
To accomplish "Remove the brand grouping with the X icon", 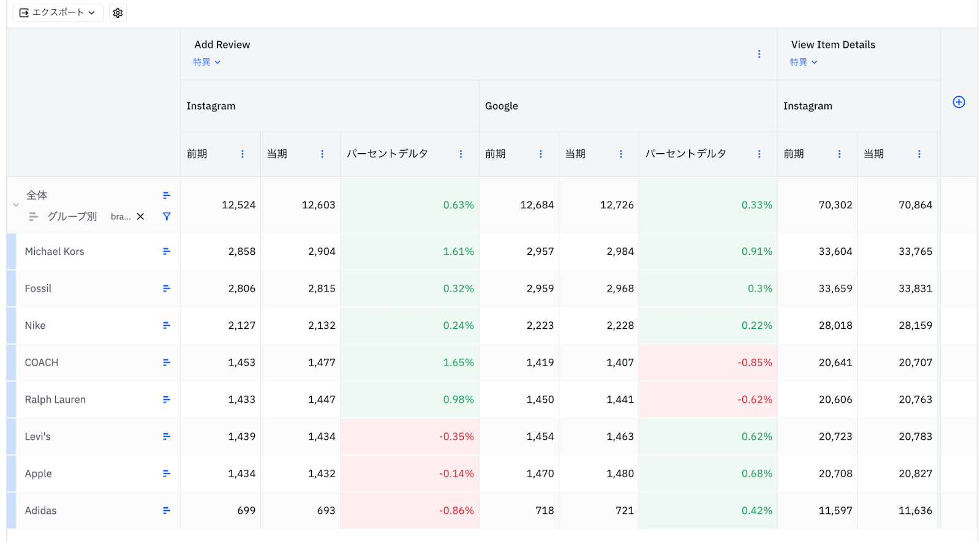I will click(140, 216).
